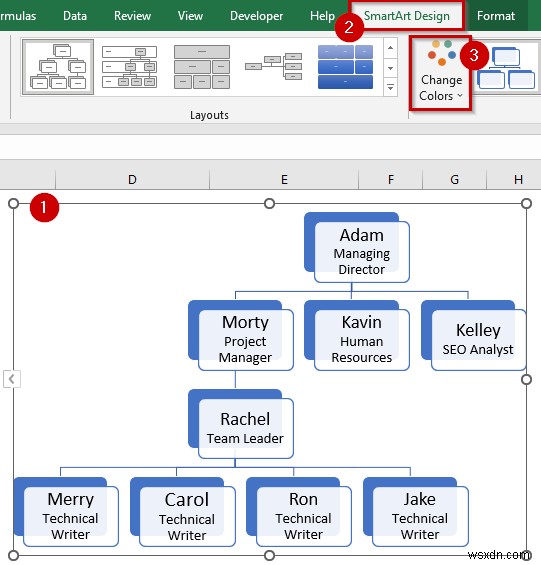Screen dimensions: 541x565
Task: Select the Kavin Human Resources box
Action: pos(362,339)
